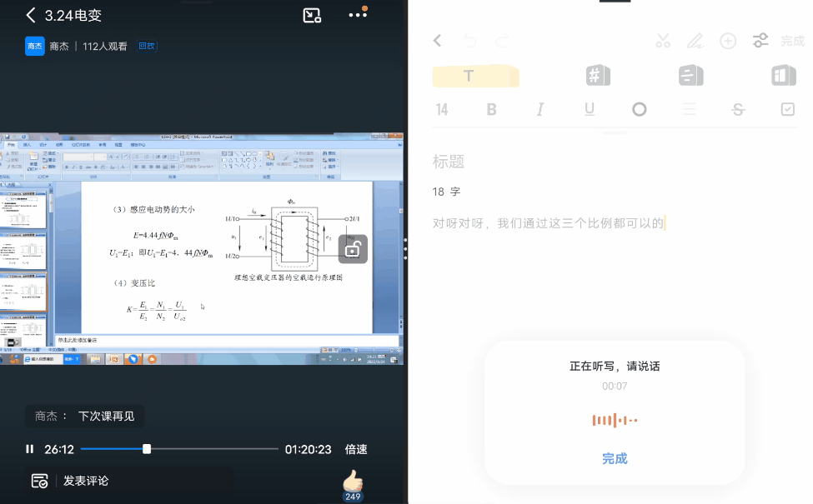Tap the 18 字 word count
The width and height of the screenshot is (813, 504).
446,192
